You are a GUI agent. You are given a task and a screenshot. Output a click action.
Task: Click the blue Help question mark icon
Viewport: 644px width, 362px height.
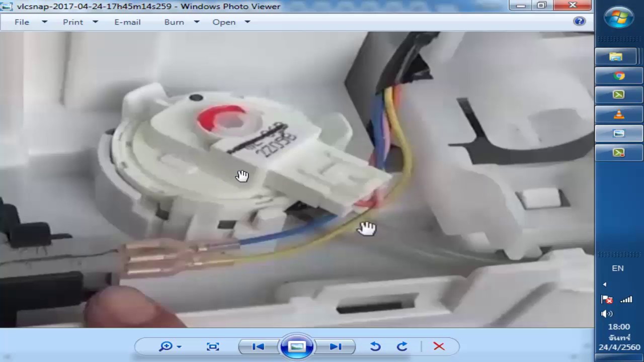click(x=580, y=21)
